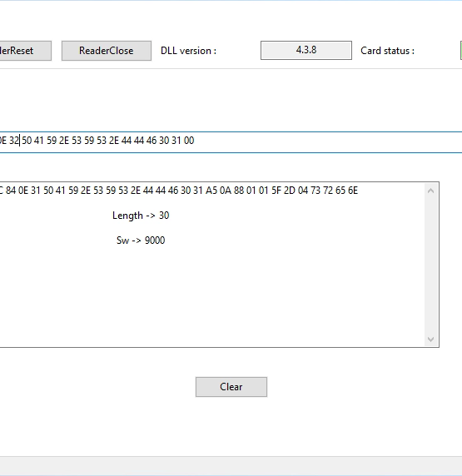Click the ReaderClose button
The width and height of the screenshot is (462, 476).
pyautogui.click(x=107, y=51)
